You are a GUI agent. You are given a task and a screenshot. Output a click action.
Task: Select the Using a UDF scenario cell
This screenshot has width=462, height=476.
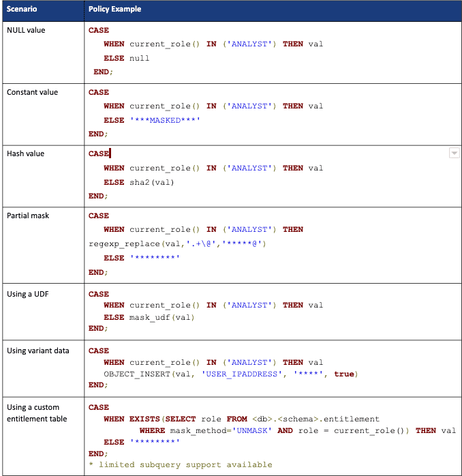pyautogui.click(x=29, y=294)
